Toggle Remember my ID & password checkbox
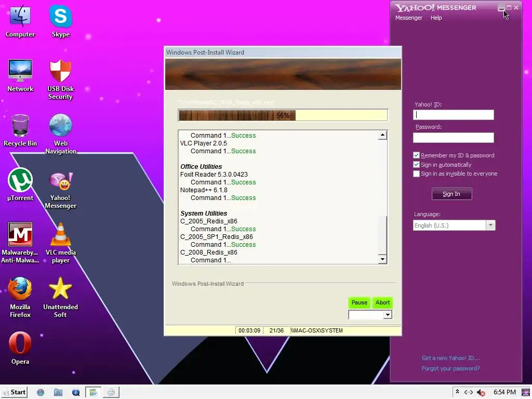The height and width of the screenshot is (399, 532). click(x=416, y=155)
